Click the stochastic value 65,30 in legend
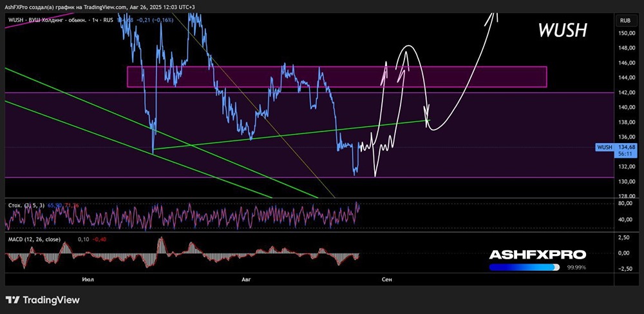 [56, 204]
